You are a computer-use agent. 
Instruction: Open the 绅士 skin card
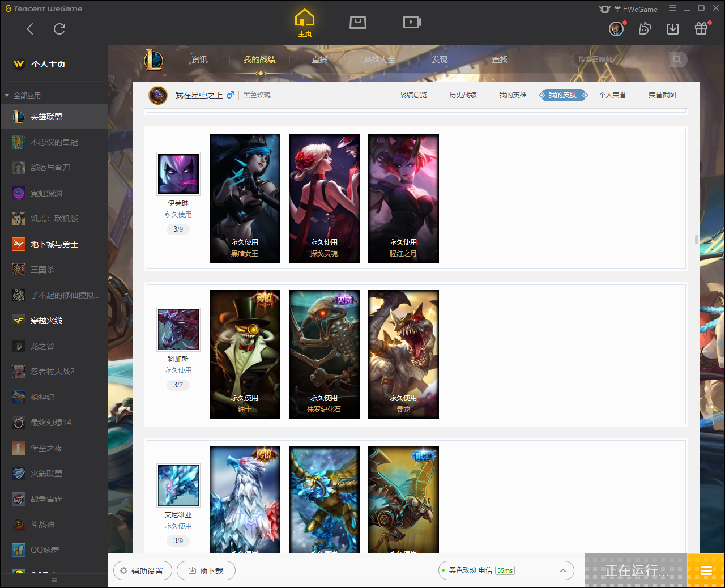(245, 354)
